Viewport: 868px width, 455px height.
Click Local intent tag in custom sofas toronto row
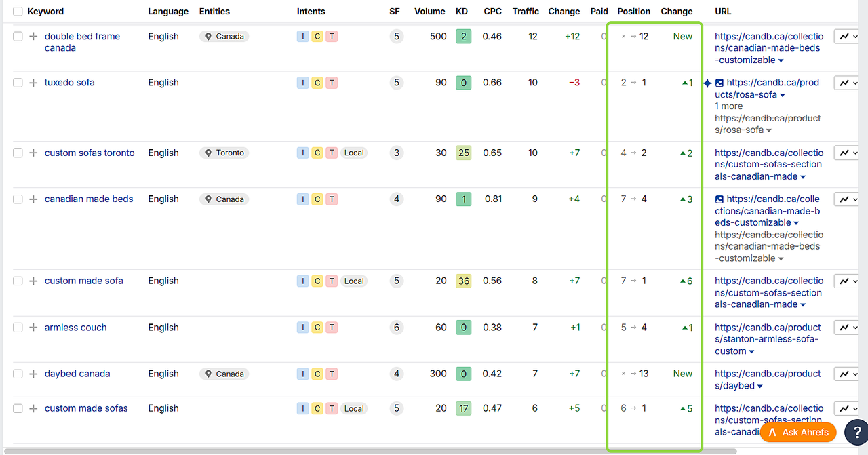click(354, 153)
